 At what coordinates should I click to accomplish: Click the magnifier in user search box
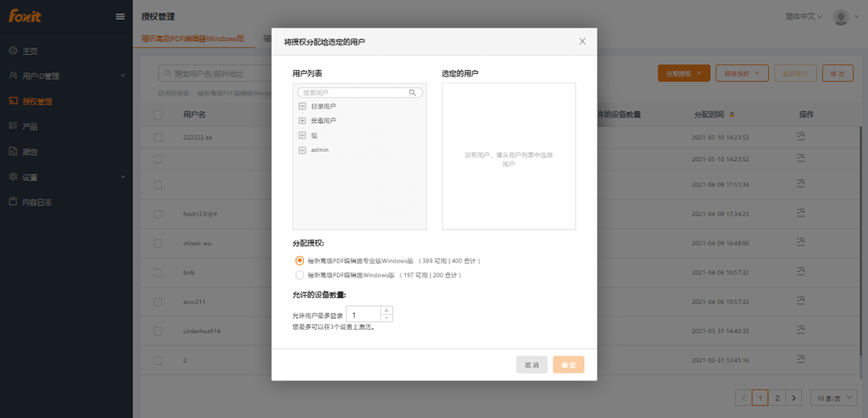click(x=413, y=93)
